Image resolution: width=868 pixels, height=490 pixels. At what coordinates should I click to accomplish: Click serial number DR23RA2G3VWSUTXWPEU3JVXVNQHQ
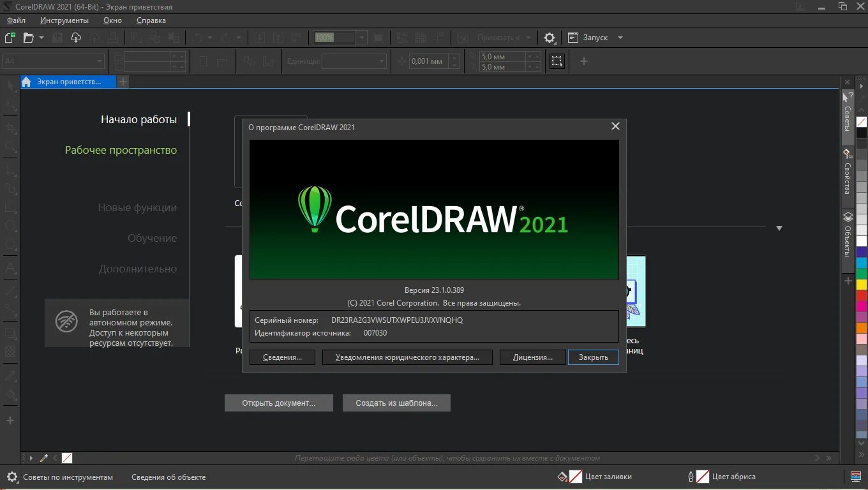(x=397, y=320)
